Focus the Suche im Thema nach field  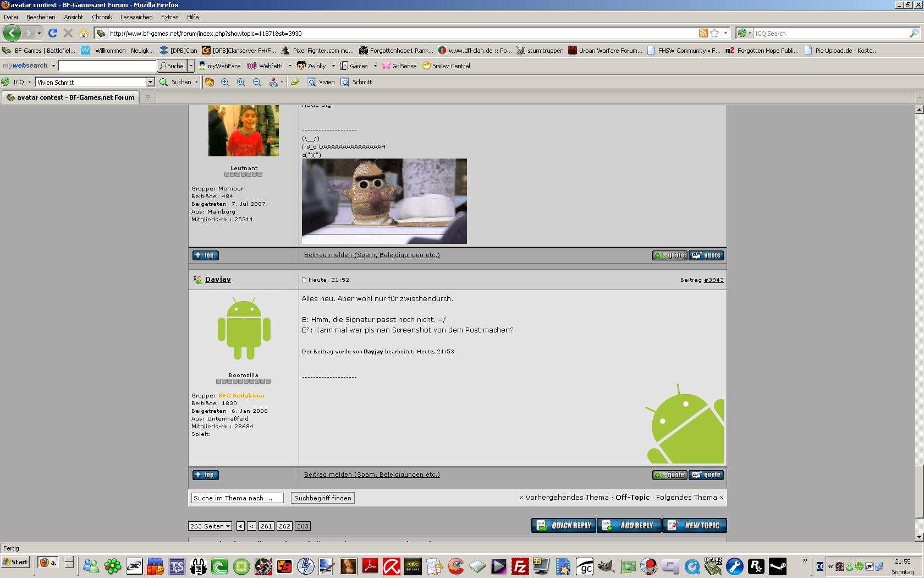pos(237,498)
